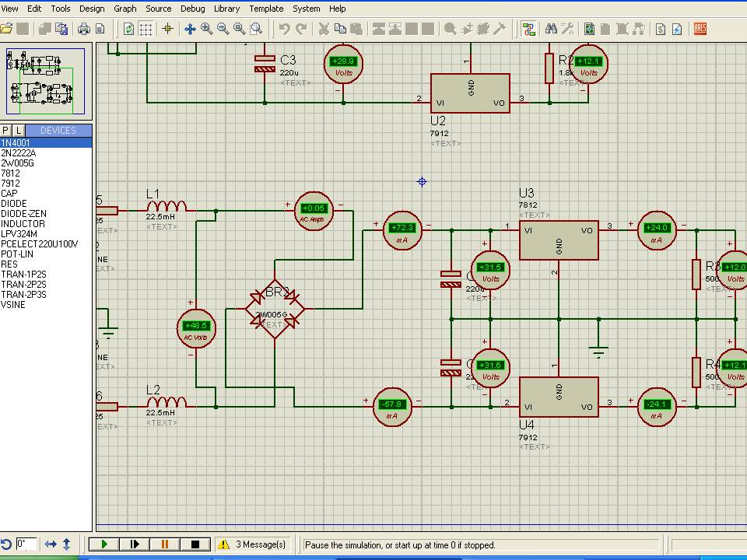747x560 pixels.
Task: Click the Search and Tag binoculars icon
Action: coord(551,29)
